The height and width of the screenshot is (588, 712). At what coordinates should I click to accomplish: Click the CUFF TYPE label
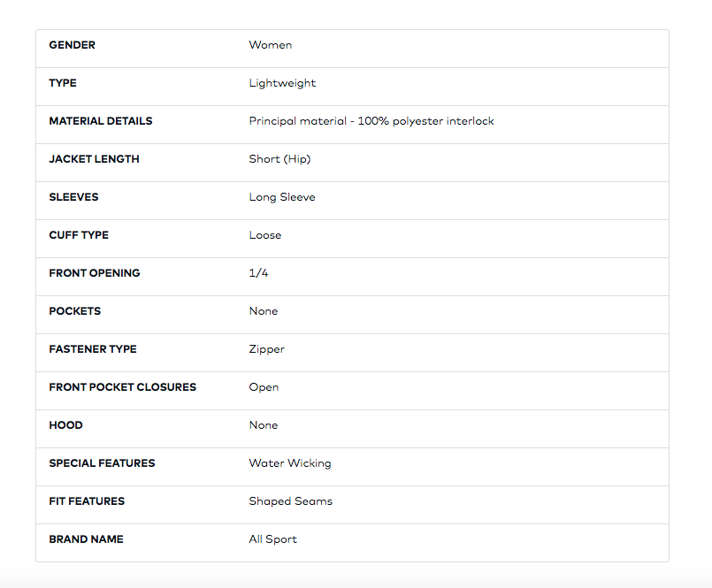click(x=79, y=235)
